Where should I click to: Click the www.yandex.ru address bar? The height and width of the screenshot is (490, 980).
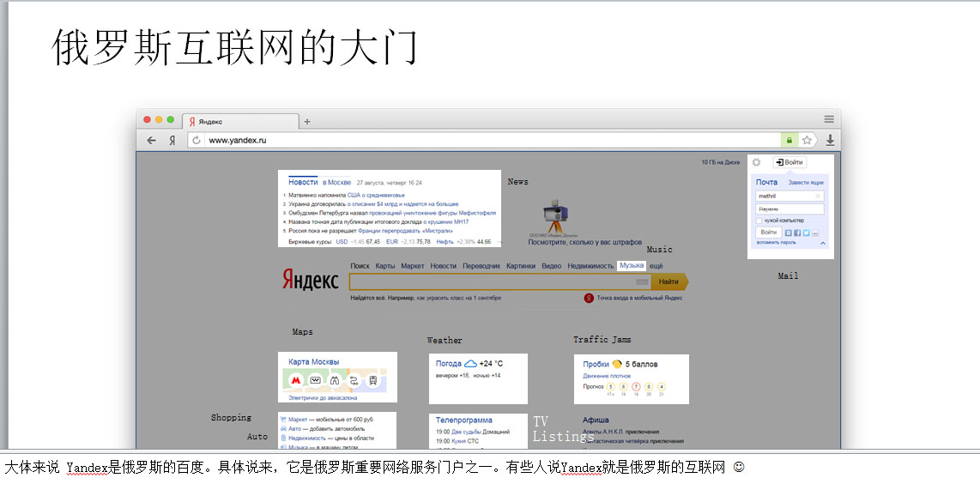(x=484, y=141)
